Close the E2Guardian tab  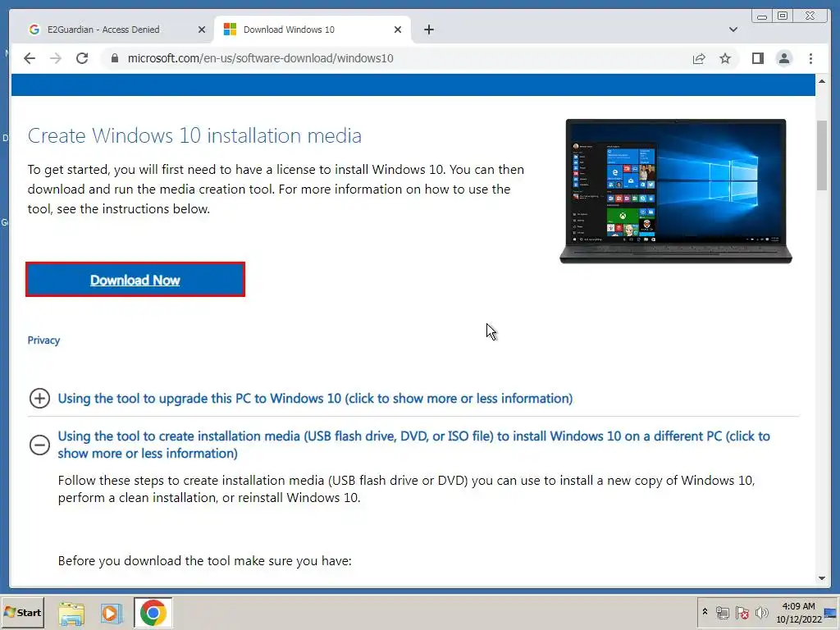202,30
